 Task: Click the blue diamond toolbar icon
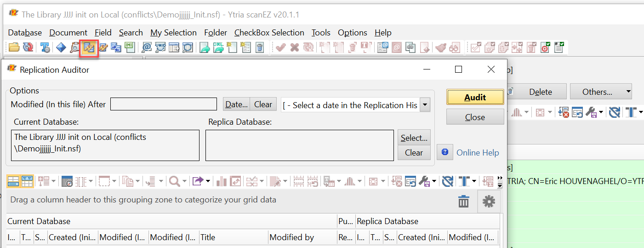tap(61, 47)
